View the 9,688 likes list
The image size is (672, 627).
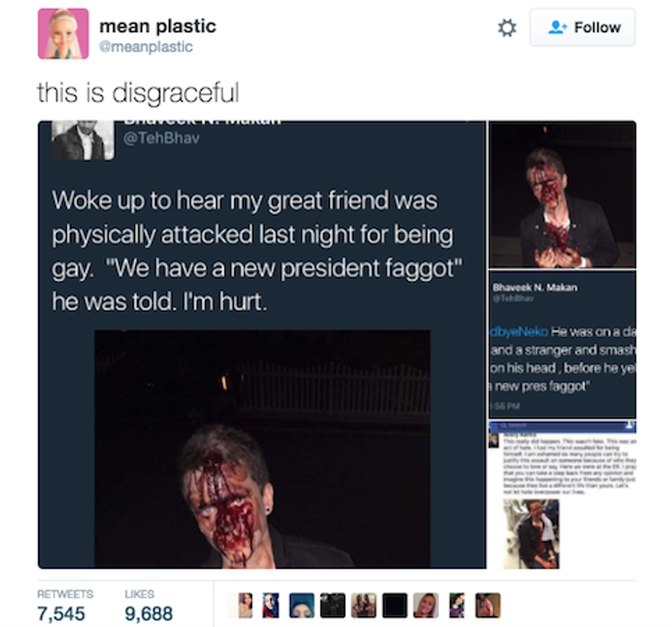149,606
